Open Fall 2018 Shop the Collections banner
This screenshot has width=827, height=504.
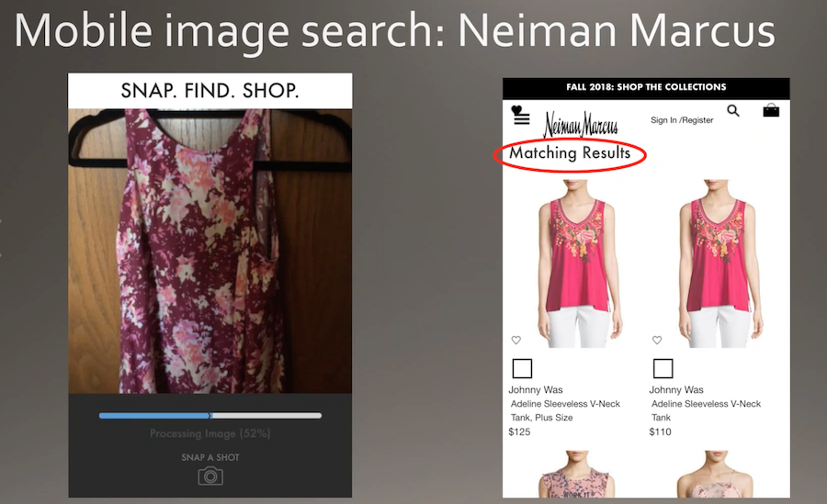[x=646, y=87]
